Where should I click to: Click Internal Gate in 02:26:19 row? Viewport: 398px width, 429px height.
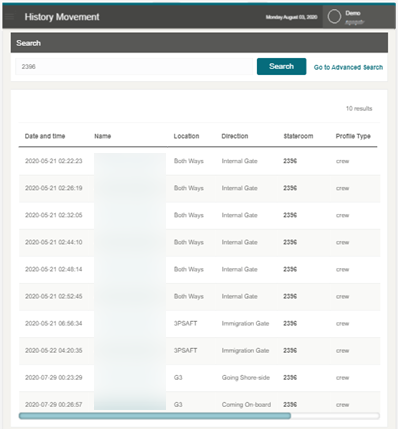tap(240, 188)
